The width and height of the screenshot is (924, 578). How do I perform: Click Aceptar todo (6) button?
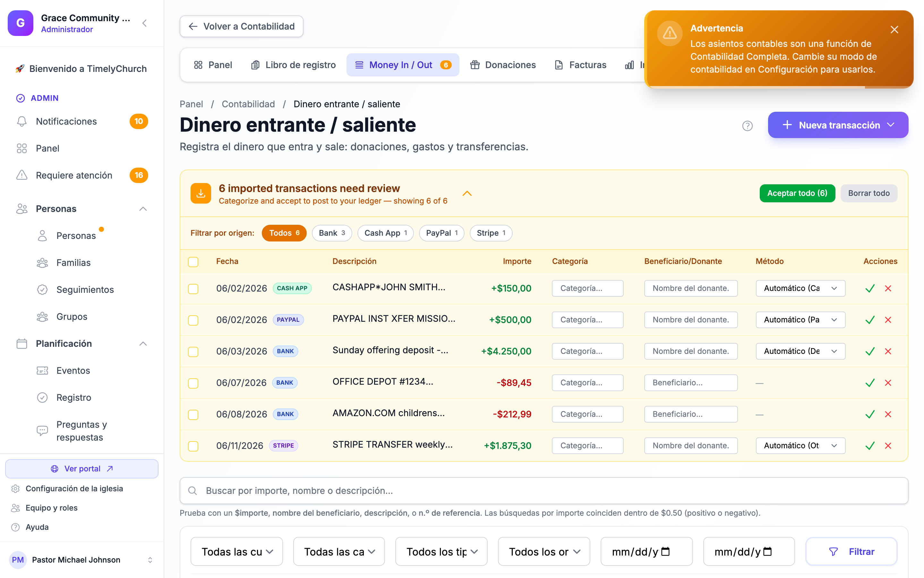pyautogui.click(x=797, y=193)
